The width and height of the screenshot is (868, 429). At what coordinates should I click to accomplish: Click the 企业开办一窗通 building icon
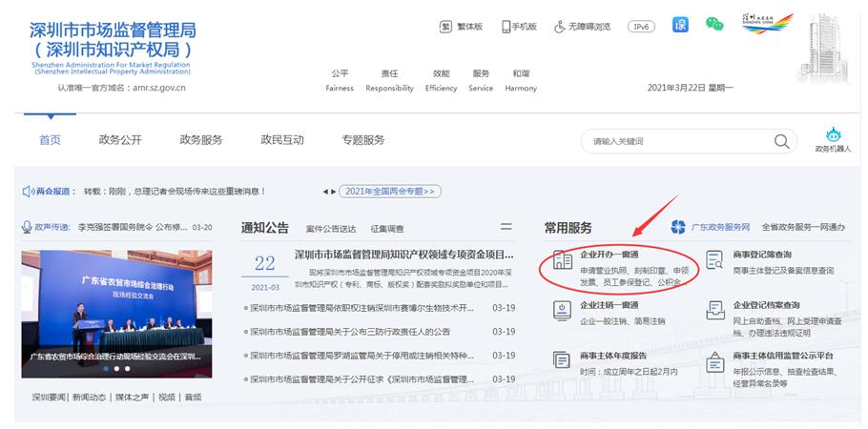click(563, 260)
